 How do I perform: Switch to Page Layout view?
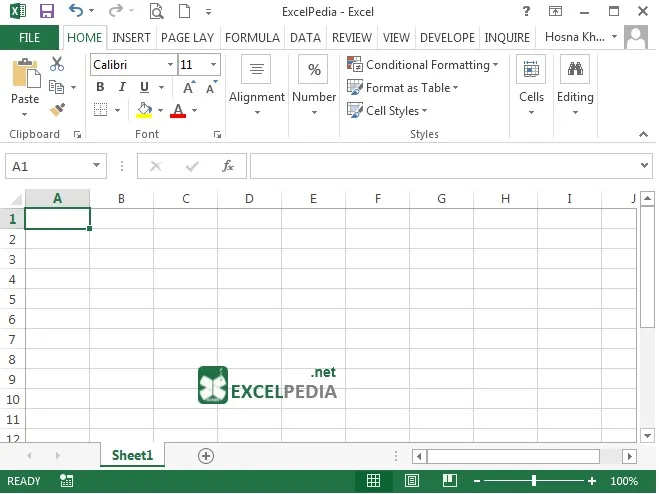tap(412, 481)
